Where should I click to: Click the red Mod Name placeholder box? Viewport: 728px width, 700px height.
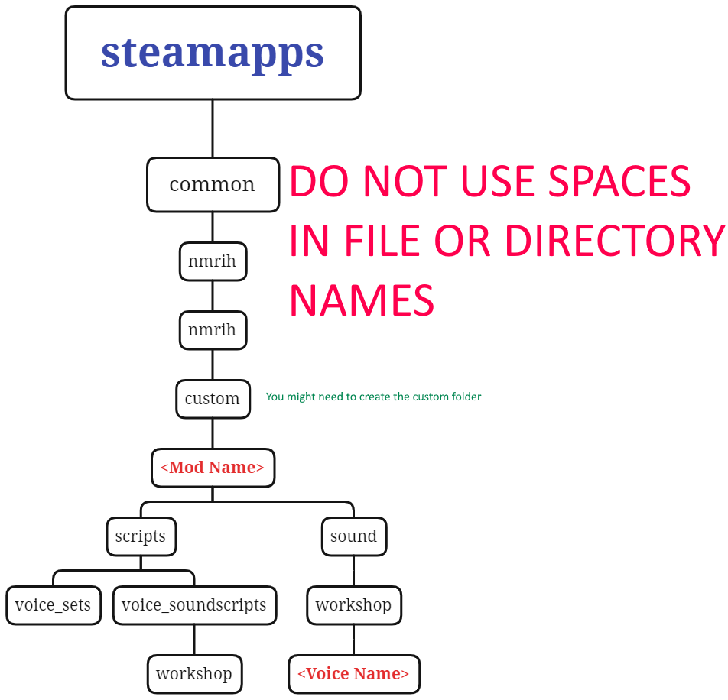pos(213,468)
